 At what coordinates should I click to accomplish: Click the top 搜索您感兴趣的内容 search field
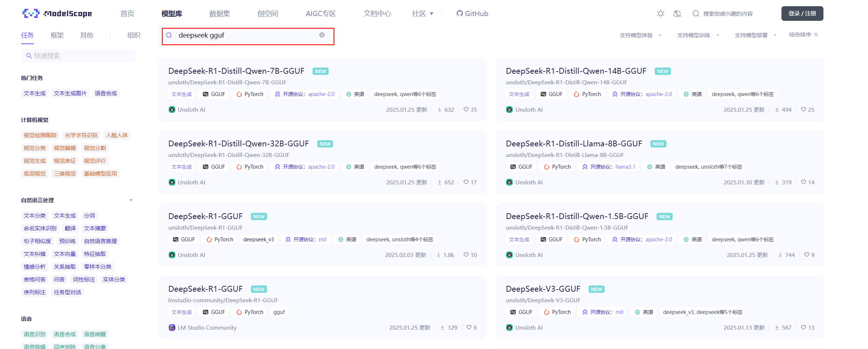(x=728, y=14)
